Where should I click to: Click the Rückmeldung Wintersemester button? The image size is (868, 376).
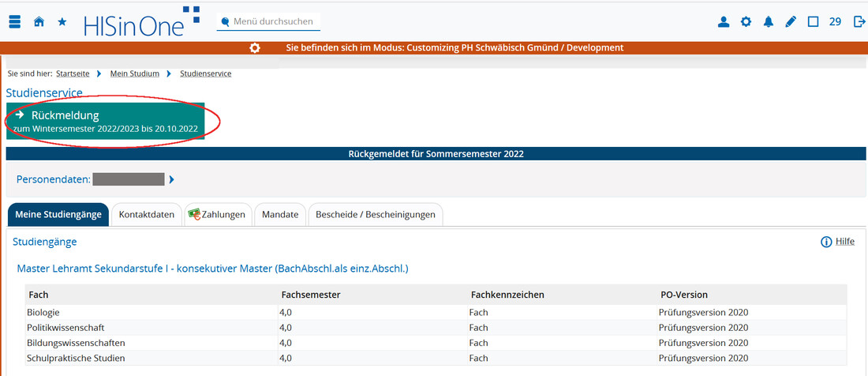pyautogui.click(x=105, y=121)
